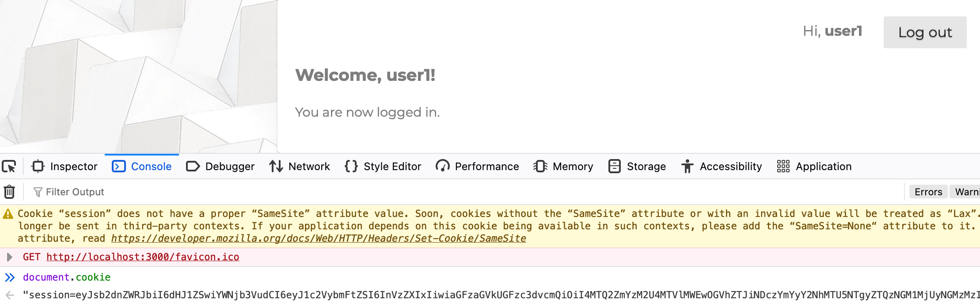Select the Debugger panel icon
980x304 pixels.
(x=193, y=167)
